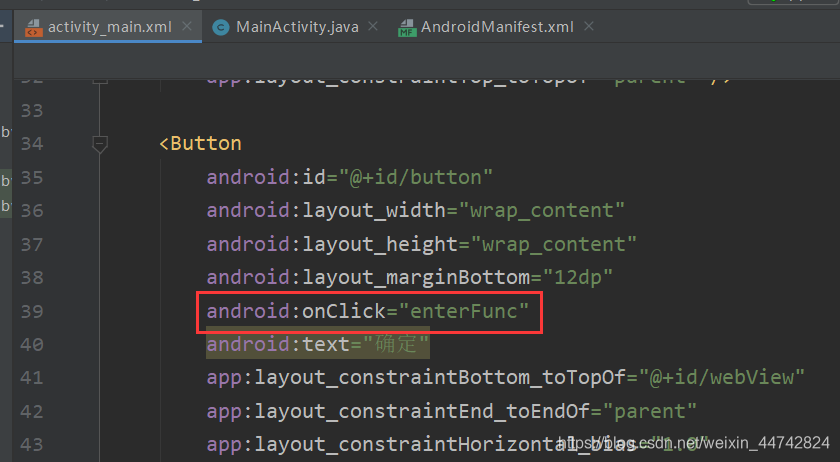Close the MainActivity.java tab
The height and width of the screenshot is (462, 840).
pos(373,26)
